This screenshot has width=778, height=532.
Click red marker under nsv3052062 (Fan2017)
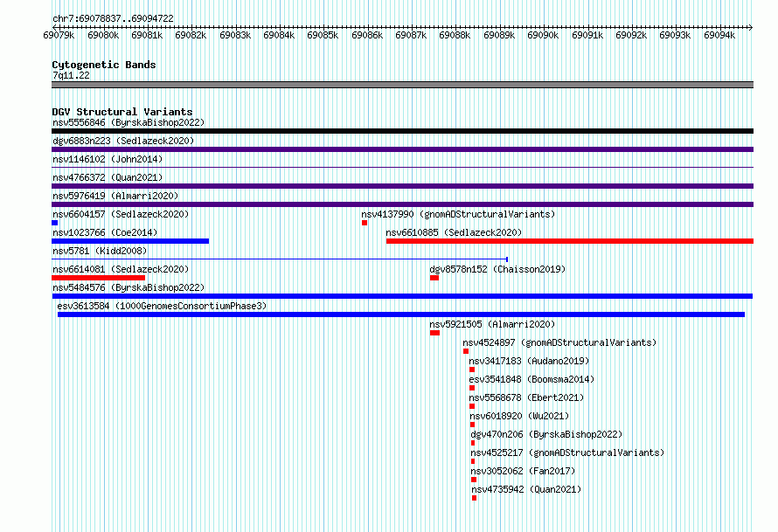pyautogui.click(x=474, y=480)
